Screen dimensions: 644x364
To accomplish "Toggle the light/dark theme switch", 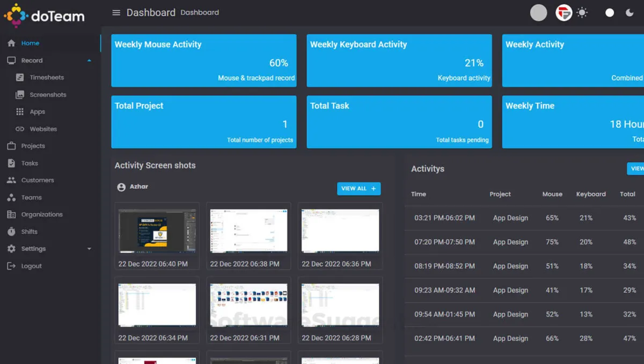I will click(609, 12).
